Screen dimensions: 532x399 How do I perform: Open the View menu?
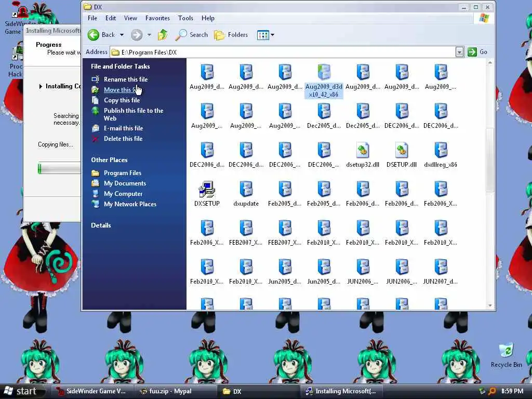click(130, 18)
